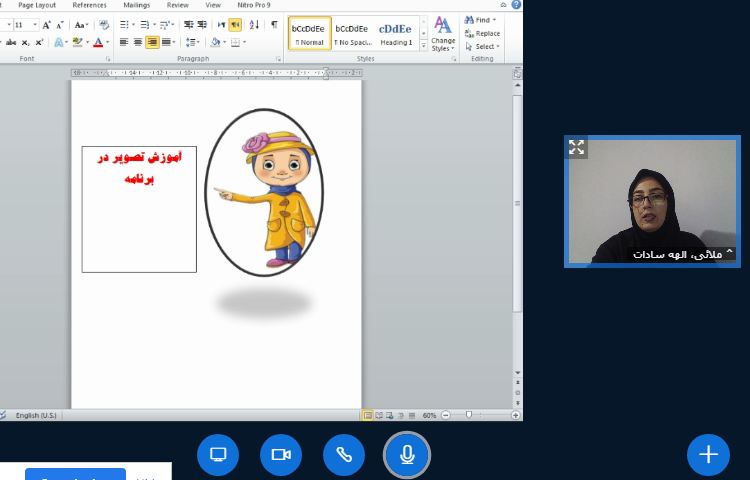Screen dimensions: 750x480
Task: Open the References tab
Action: (x=89, y=5)
